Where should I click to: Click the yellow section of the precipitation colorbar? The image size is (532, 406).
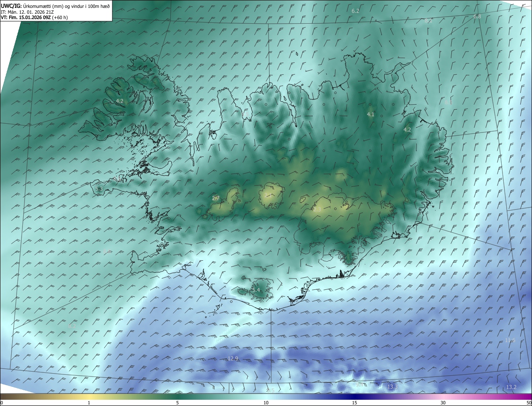[x=89, y=396]
